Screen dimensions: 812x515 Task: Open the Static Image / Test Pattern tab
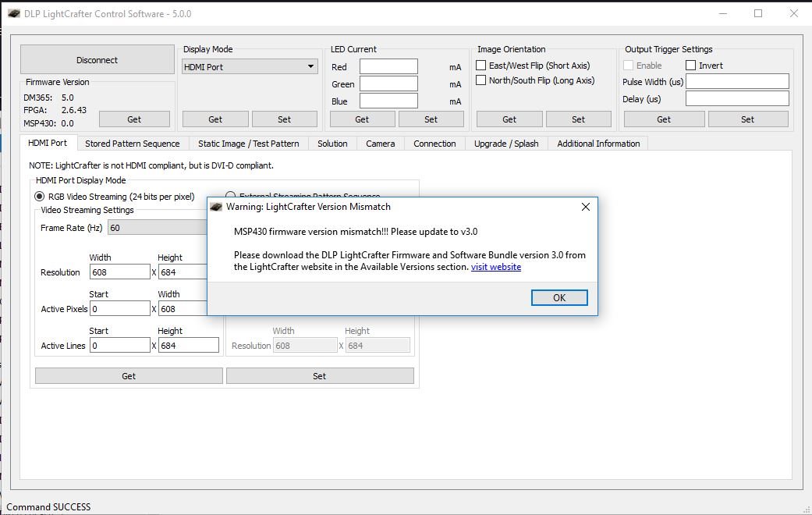click(x=249, y=144)
